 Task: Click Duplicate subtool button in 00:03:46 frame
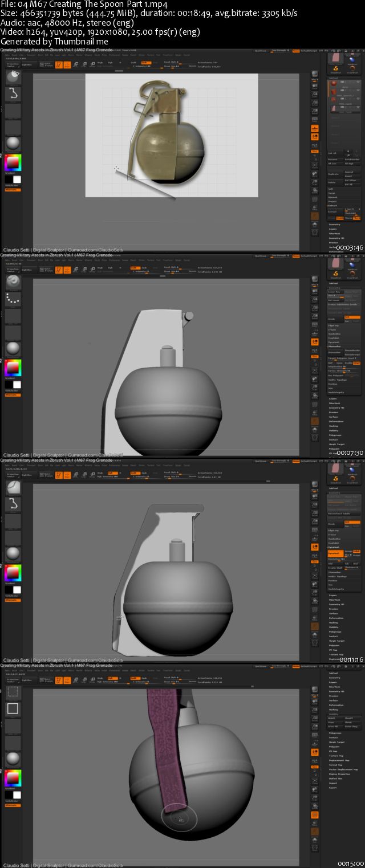pyautogui.click(x=335, y=174)
